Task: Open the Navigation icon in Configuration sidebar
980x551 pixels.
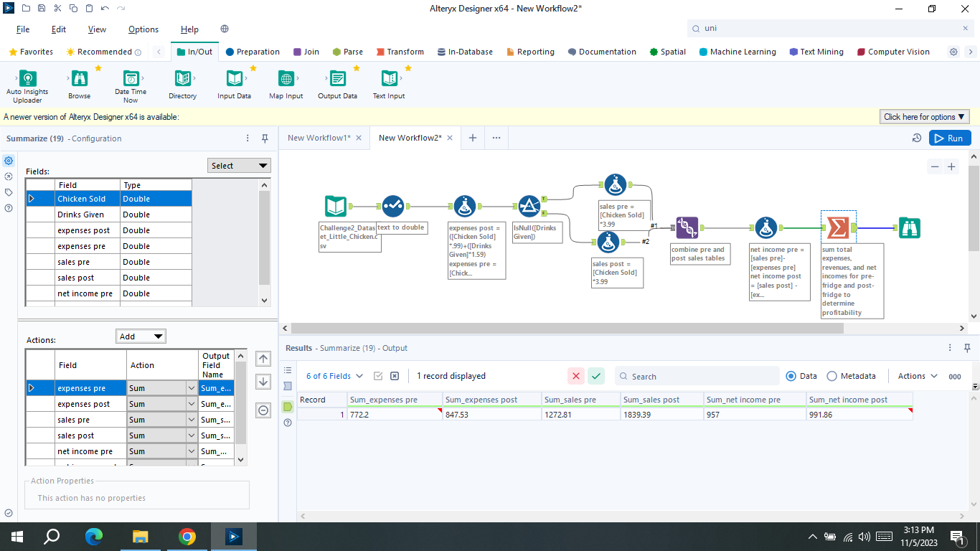Action: 9,176
